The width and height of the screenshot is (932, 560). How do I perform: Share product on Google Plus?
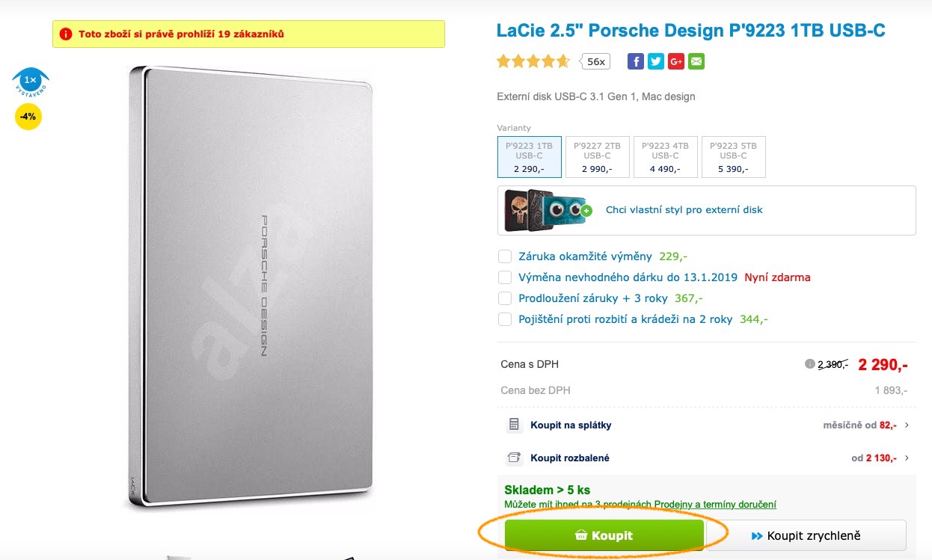(676, 61)
